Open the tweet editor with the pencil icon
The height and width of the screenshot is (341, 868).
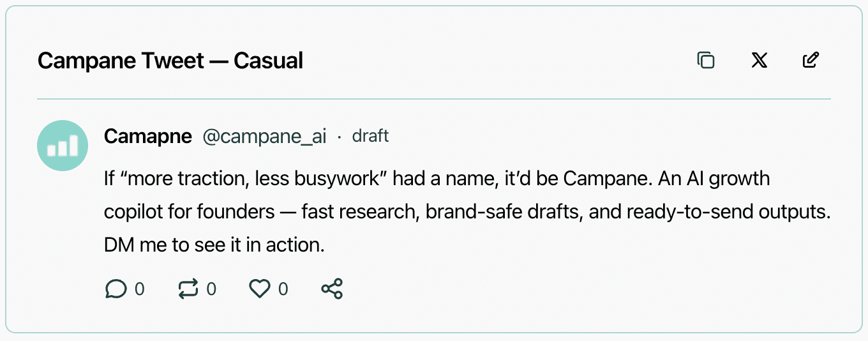point(811,61)
